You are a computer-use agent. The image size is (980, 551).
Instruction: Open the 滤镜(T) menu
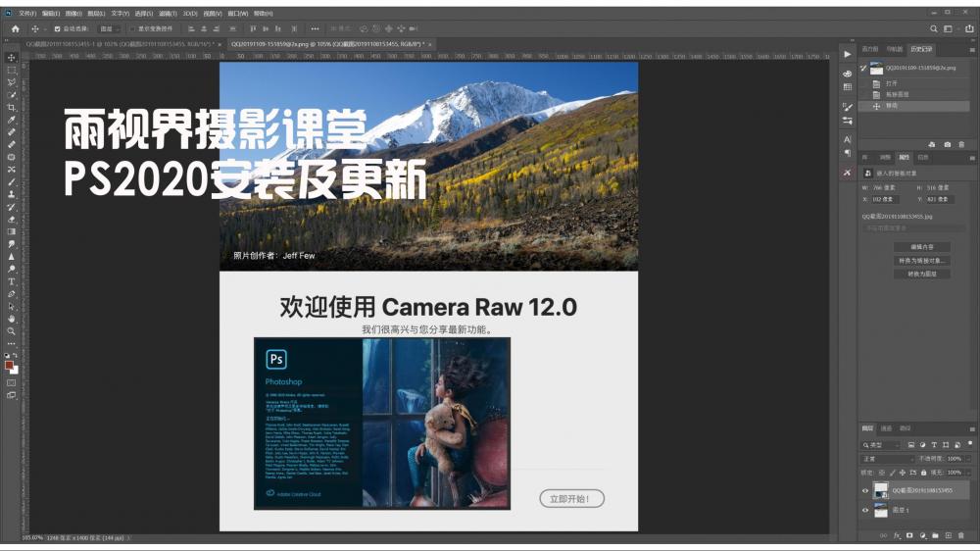(x=168, y=13)
